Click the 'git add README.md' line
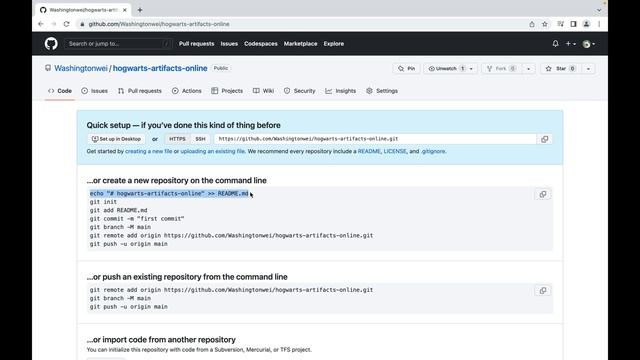The height and width of the screenshot is (360, 640). pyautogui.click(x=119, y=210)
